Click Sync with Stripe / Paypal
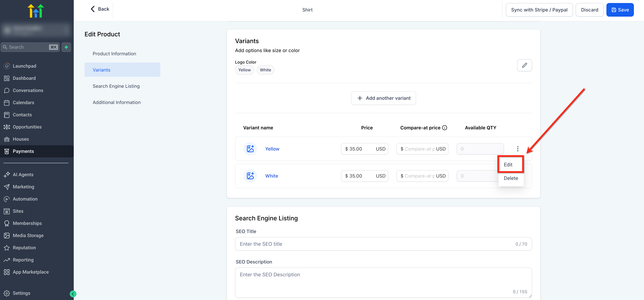This screenshot has width=644, height=300. coord(539,10)
